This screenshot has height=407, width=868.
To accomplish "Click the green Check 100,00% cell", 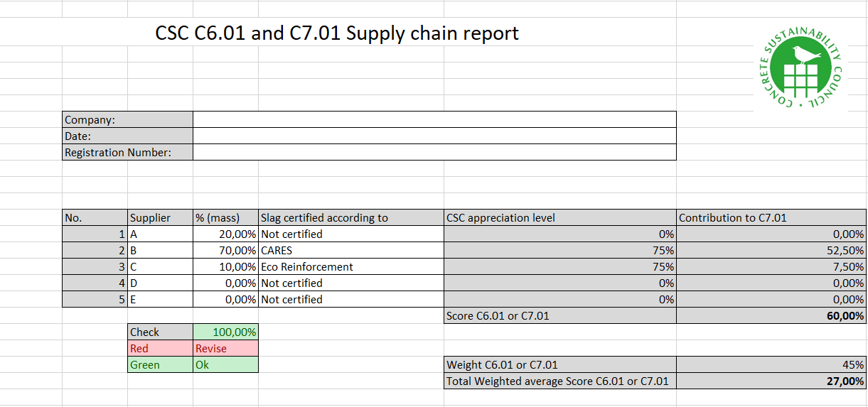I will click(x=225, y=332).
